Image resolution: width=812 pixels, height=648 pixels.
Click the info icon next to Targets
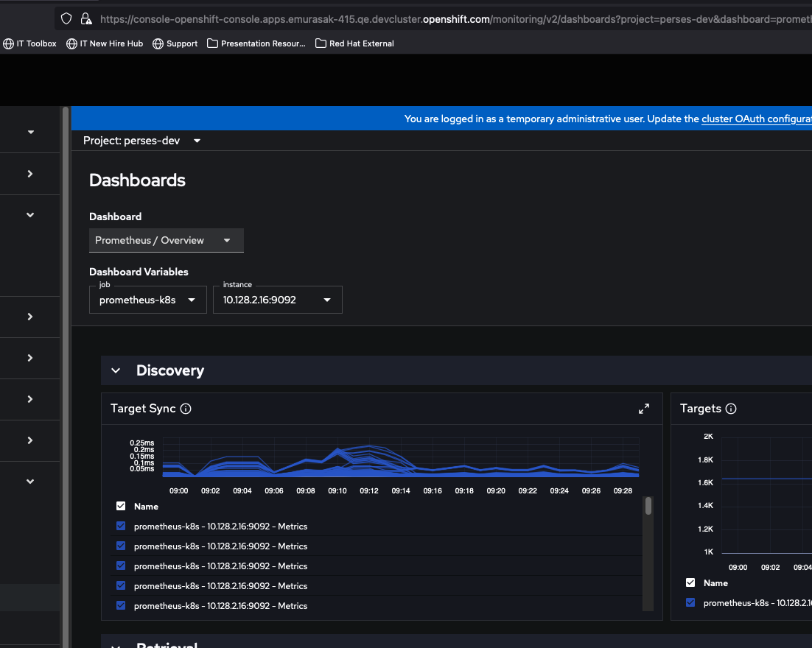(x=731, y=409)
